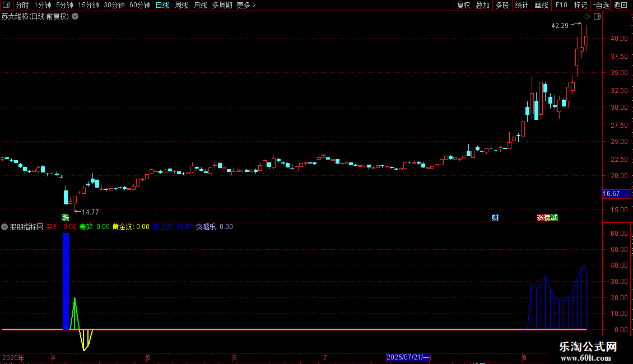Click the green 跌 marker icon
Screen dimensions: 633x364
(x=66, y=217)
